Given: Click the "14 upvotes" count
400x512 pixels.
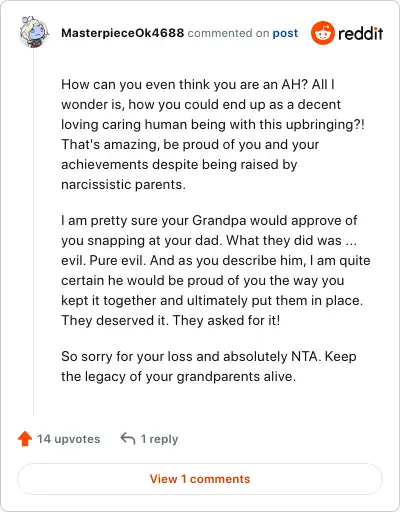Looking at the screenshot, I should (68, 439).
